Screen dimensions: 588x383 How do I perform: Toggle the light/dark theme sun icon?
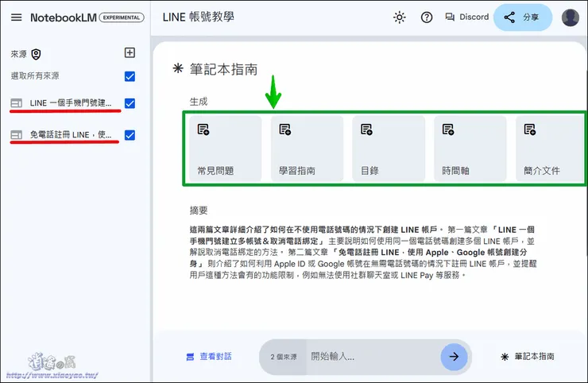click(400, 17)
